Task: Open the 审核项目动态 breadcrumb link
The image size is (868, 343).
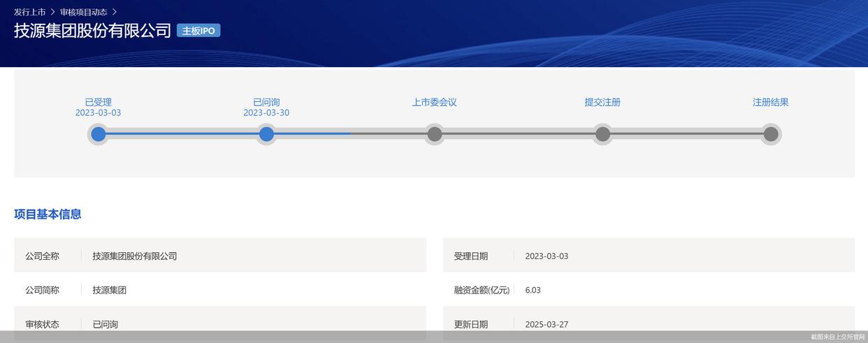Action: pyautogui.click(x=83, y=12)
